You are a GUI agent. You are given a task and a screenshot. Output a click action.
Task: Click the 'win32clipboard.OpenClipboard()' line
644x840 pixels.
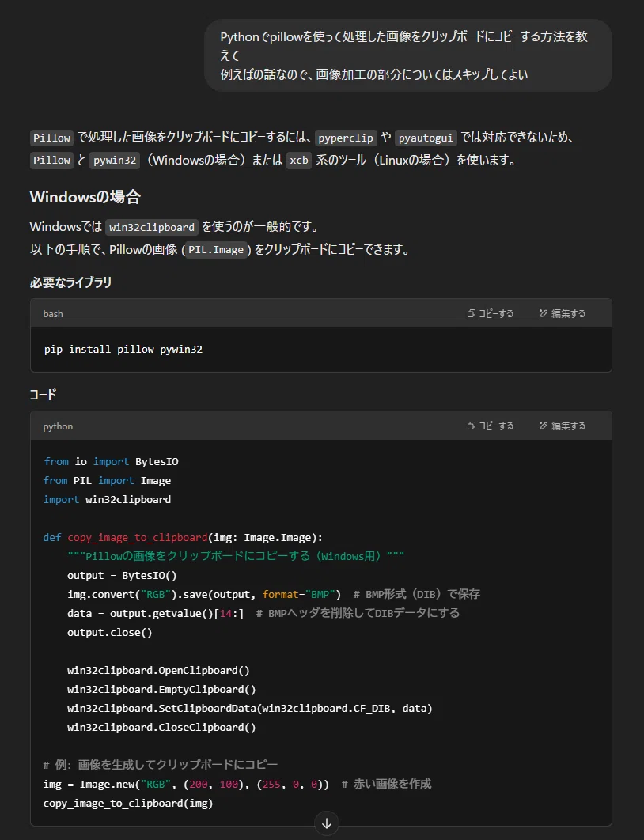158,670
